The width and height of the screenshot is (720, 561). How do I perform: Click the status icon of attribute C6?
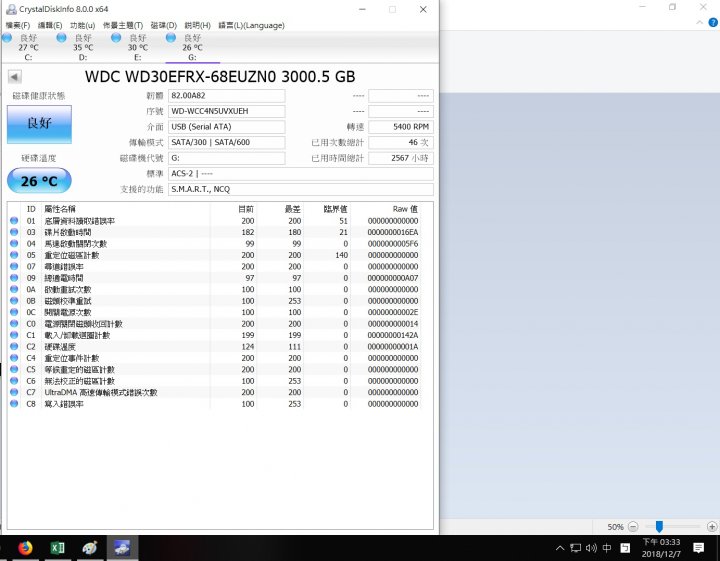pos(14,381)
